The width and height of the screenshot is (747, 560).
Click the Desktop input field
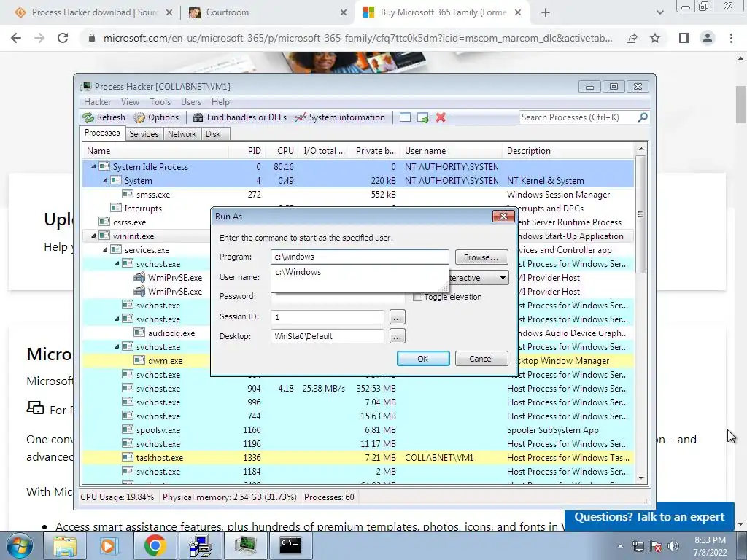(328, 336)
